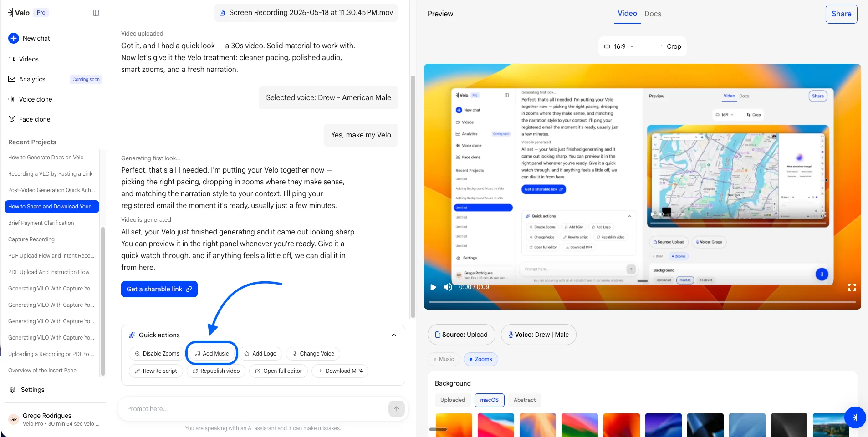This screenshot has width=868, height=437.
Task: Open the Screen Recording .mov file attachment
Action: [306, 13]
